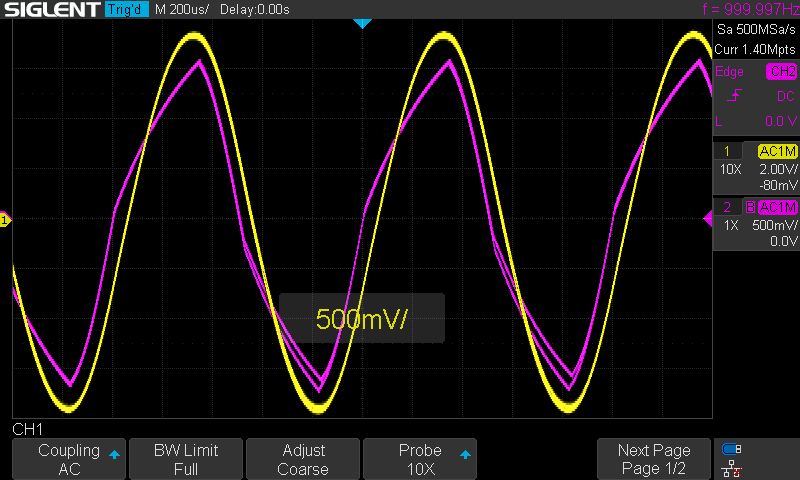The image size is (800, 480).
Task: Click the CH1 menu title
Action: pyautogui.click(x=28, y=430)
